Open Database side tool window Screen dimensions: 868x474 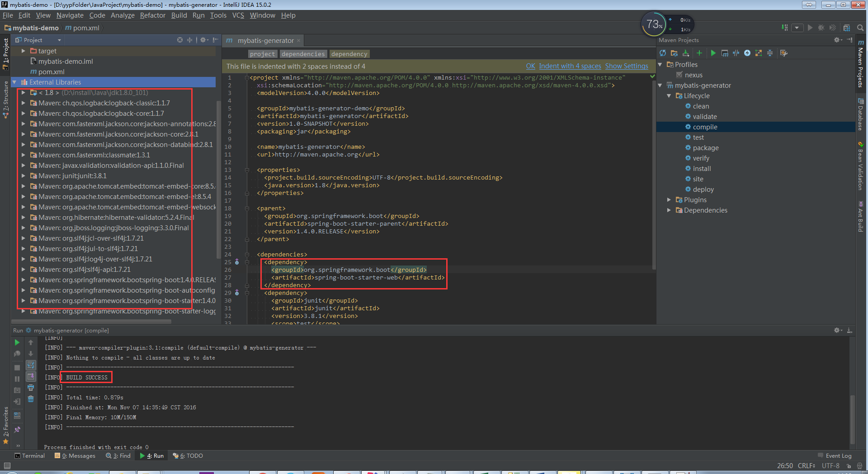[861, 115]
